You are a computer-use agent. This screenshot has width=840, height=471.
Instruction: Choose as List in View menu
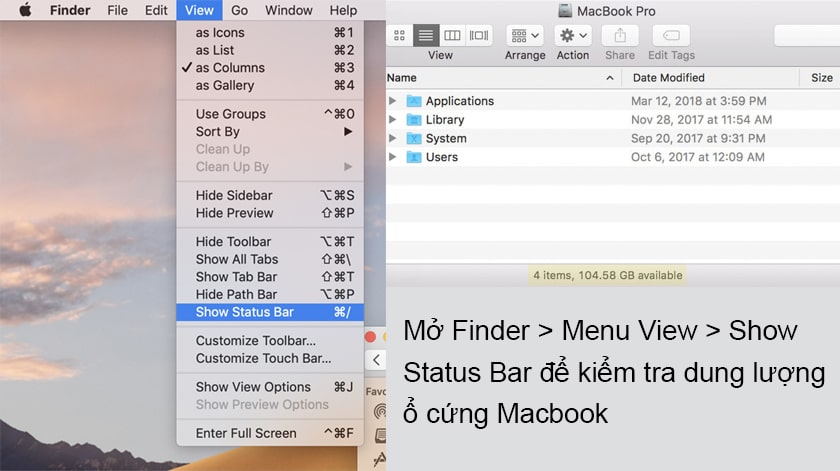(270, 50)
